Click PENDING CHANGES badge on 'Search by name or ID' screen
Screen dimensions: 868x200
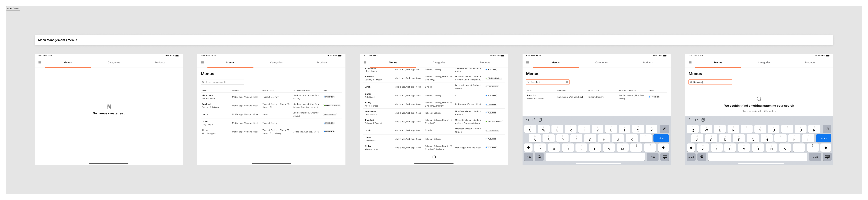(x=332, y=106)
